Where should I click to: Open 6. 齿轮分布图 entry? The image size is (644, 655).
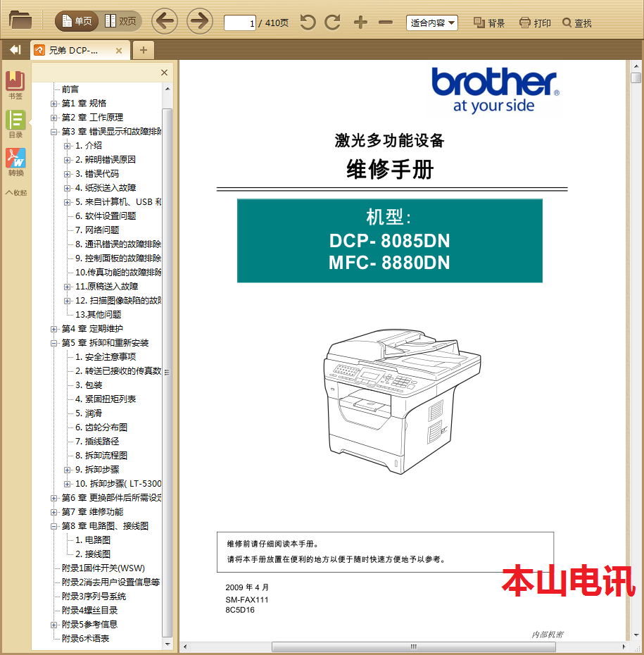(101, 428)
